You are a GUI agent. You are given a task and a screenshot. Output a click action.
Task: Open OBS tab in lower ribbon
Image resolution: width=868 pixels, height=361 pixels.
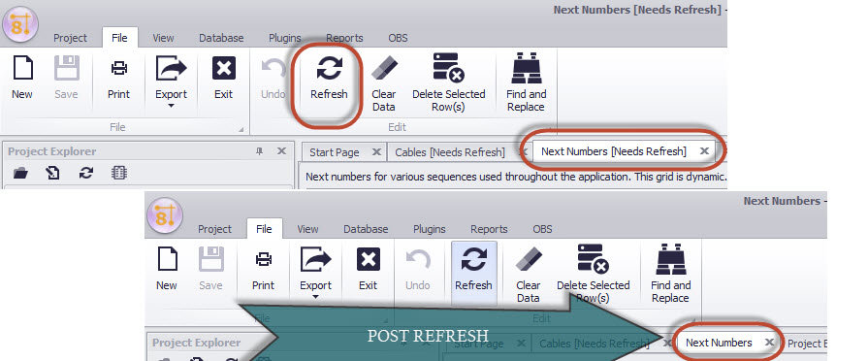point(542,229)
